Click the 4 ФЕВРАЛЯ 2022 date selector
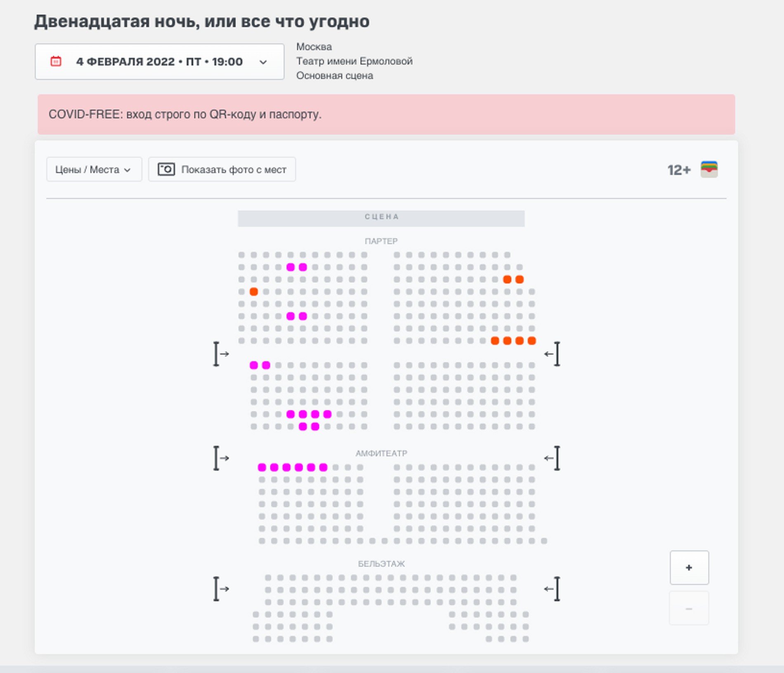The height and width of the screenshot is (673, 784). pyautogui.click(x=159, y=61)
